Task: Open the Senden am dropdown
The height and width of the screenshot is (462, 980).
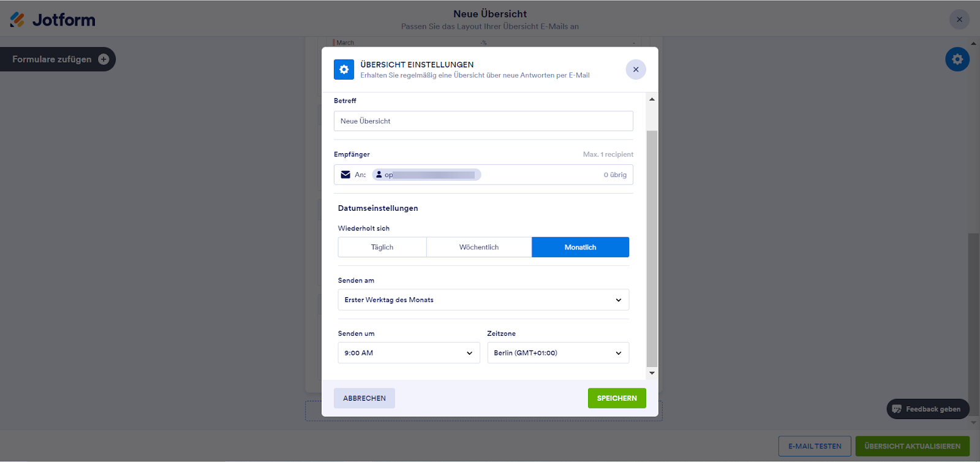Action: (483, 300)
